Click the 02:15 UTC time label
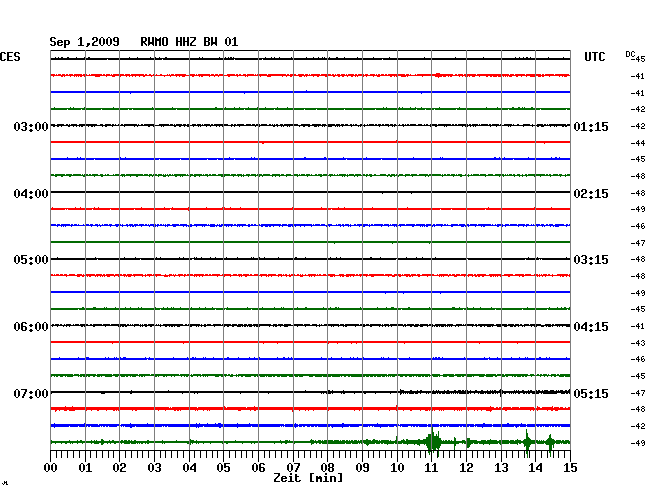Screen dimensions: 650x494 pyautogui.click(x=591, y=194)
